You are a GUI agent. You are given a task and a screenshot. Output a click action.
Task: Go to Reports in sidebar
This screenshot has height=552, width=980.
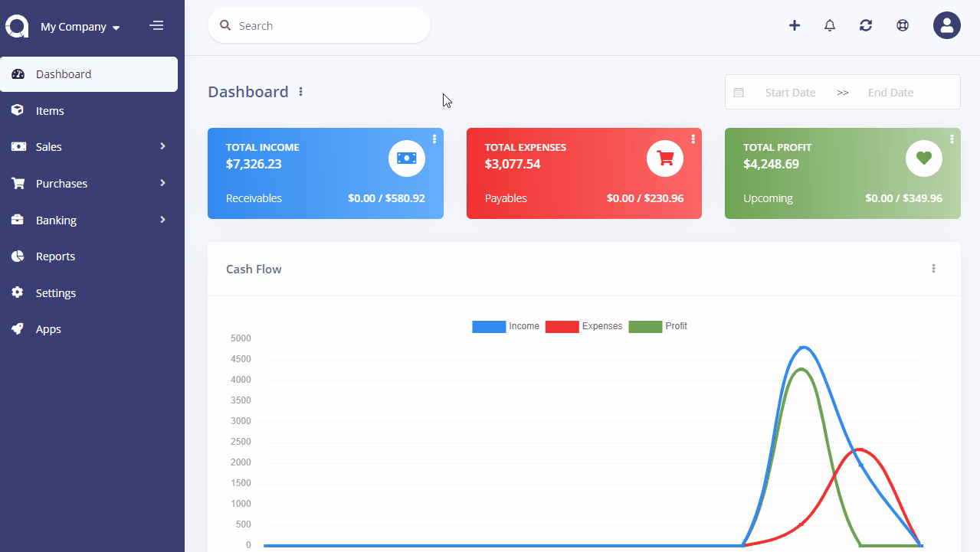55,256
